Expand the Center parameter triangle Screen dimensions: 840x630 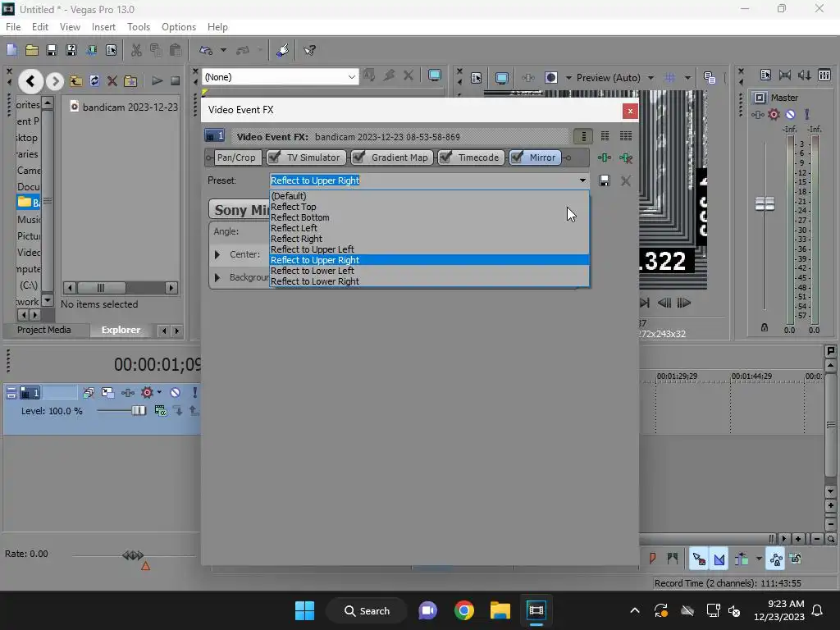(x=217, y=254)
